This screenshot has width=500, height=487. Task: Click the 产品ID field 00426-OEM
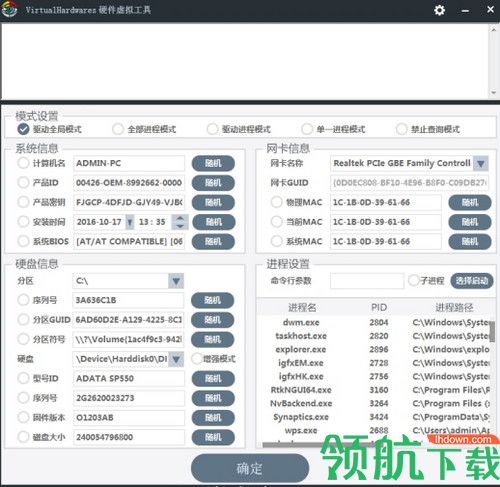[129, 183]
